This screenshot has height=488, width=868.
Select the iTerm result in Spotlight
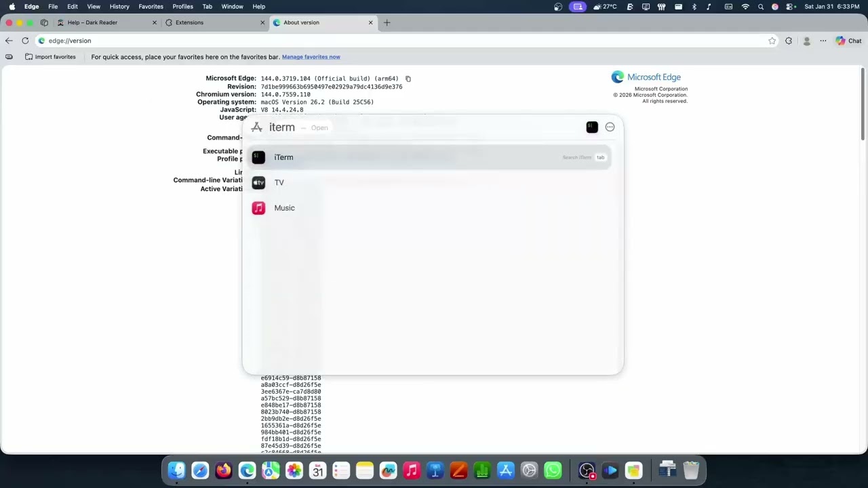[x=429, y=157]
